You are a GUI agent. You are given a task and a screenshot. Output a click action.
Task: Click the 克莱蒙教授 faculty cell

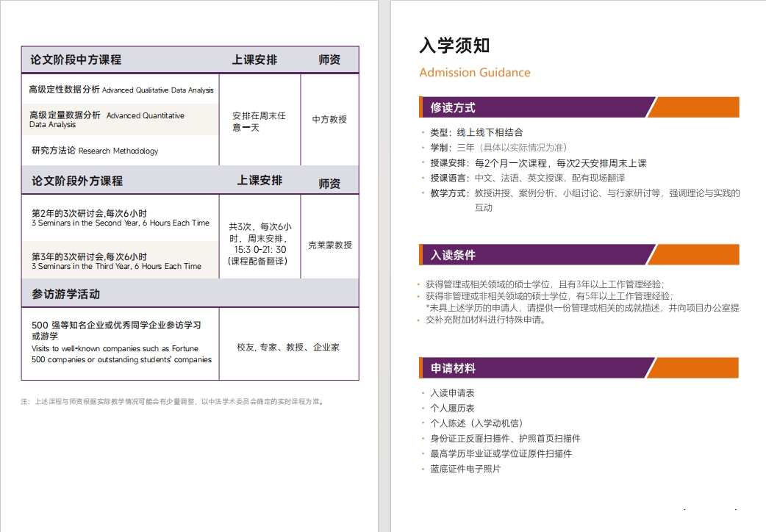click(330, 245)
